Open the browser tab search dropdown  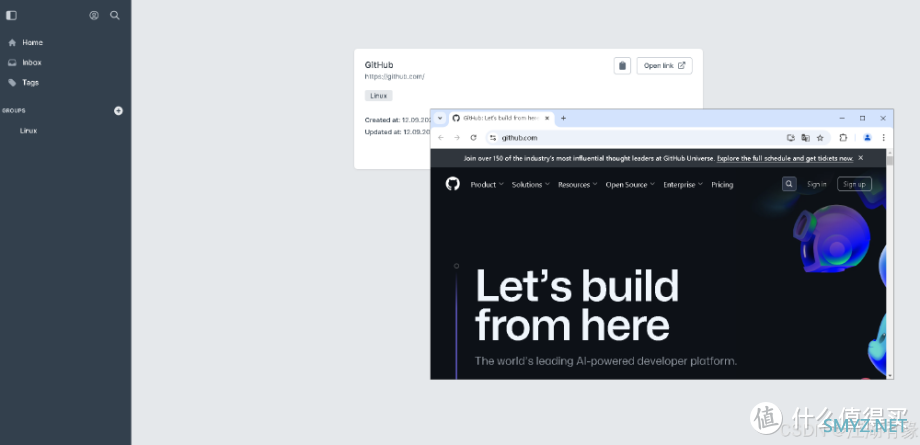pyautogui.click(x=440, y=118)
